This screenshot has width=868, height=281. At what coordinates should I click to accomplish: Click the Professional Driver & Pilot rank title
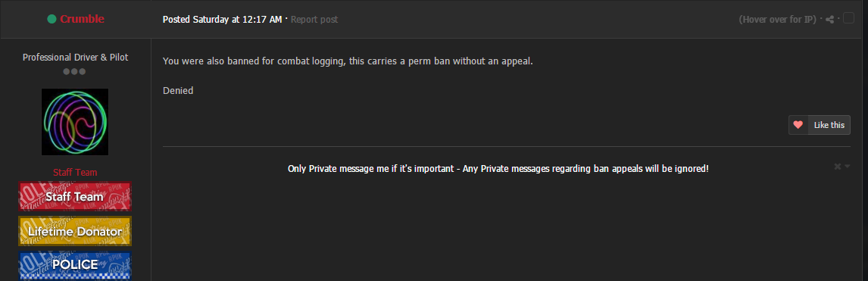click(75, 57)
